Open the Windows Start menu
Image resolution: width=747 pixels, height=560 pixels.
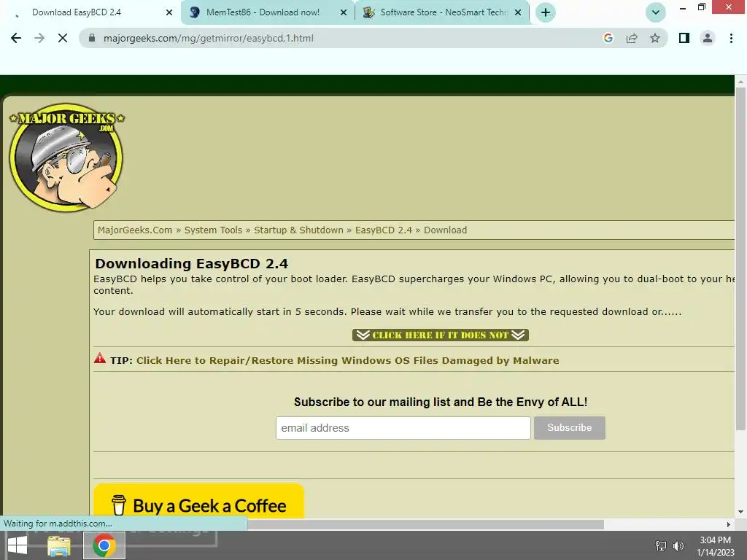(x=18, y=545)
